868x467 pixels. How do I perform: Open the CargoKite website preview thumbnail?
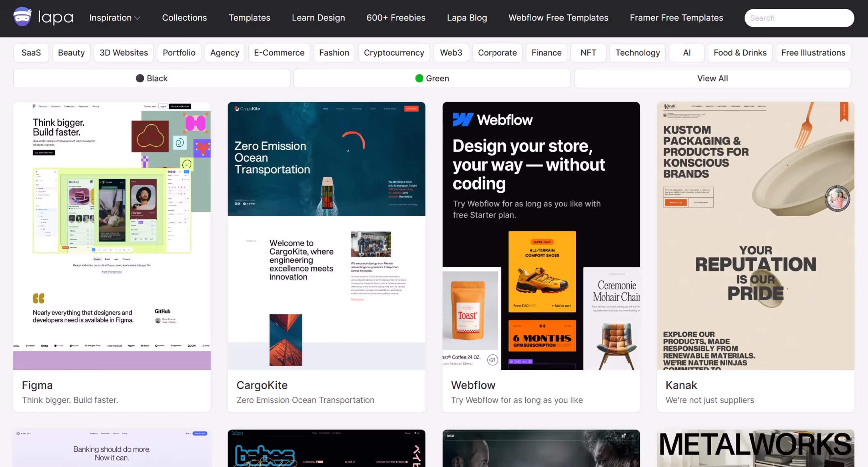(326, 236)
